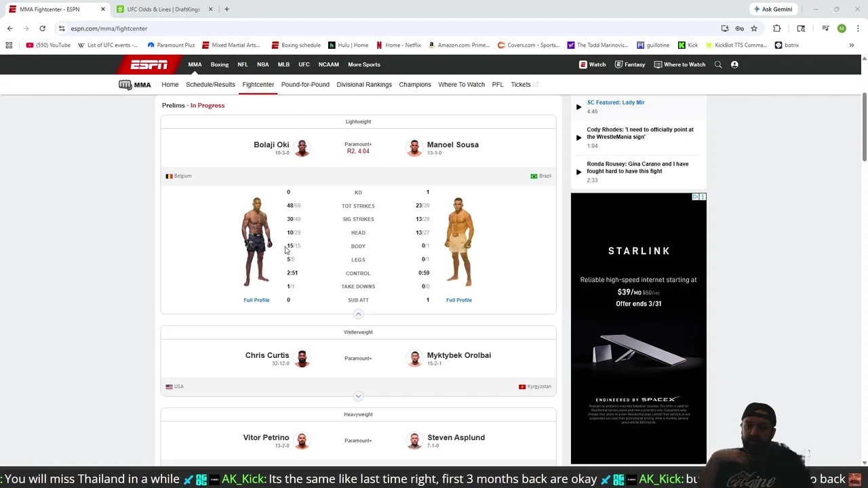This screenshot has height=488, width=868.
Task: Open a new browser tab
Action: [x=226, y=9]
